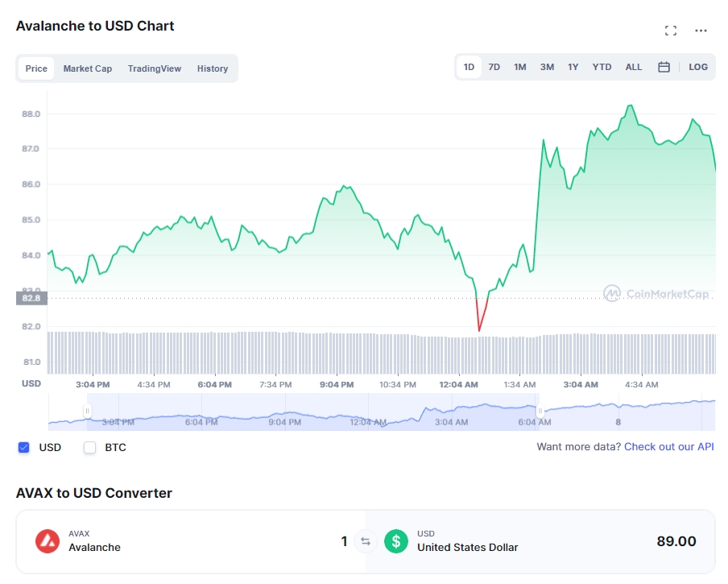
Task: Uncheck the USD checkbox
Action: click(x=24, y=447)
